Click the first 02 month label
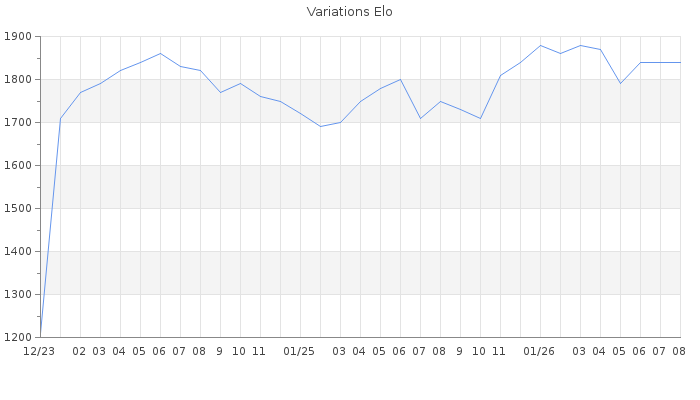This screenshot has height=400, width=700. pyautogui.click(x=79, y=351)
